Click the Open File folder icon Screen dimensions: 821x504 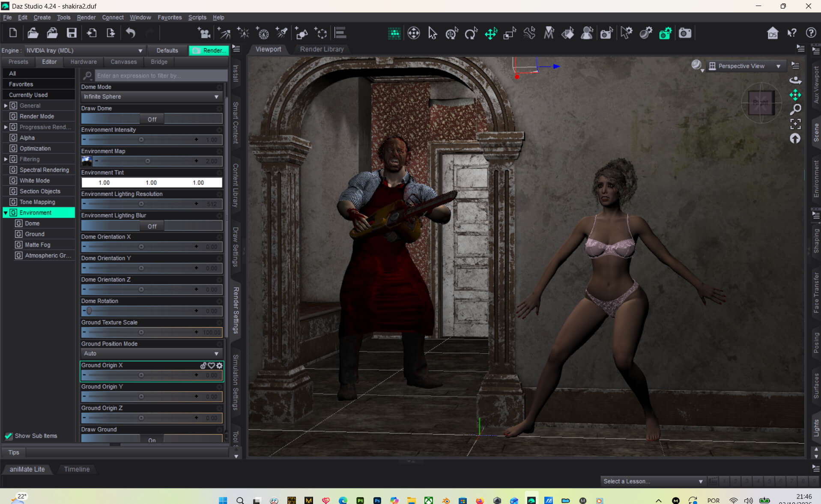(x=33, y=33)
